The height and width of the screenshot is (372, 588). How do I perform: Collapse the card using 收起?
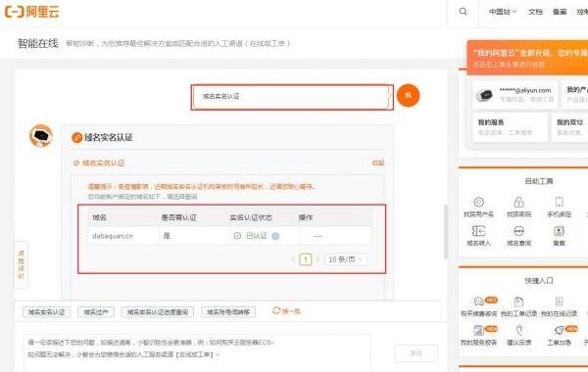pos(378,163)
